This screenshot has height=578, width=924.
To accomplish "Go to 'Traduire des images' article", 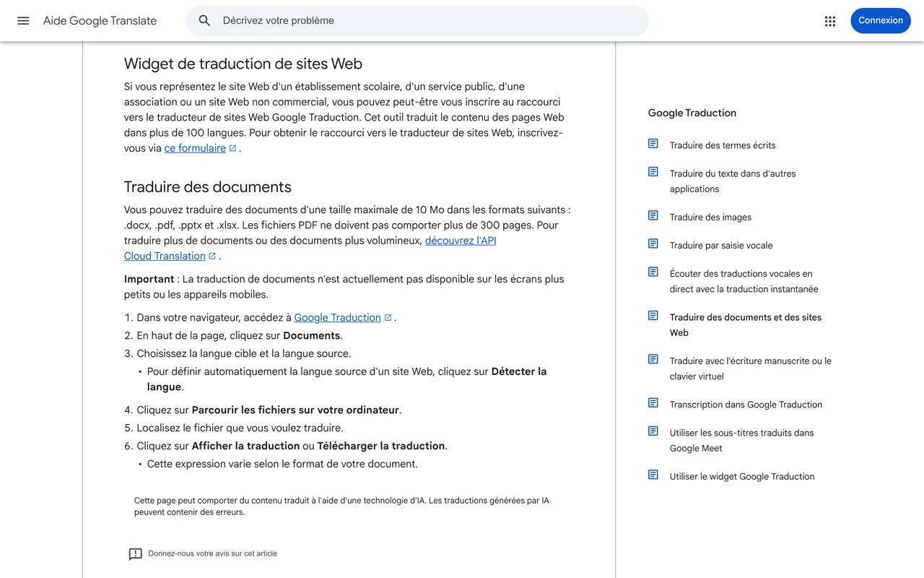I will coord(710,217).
